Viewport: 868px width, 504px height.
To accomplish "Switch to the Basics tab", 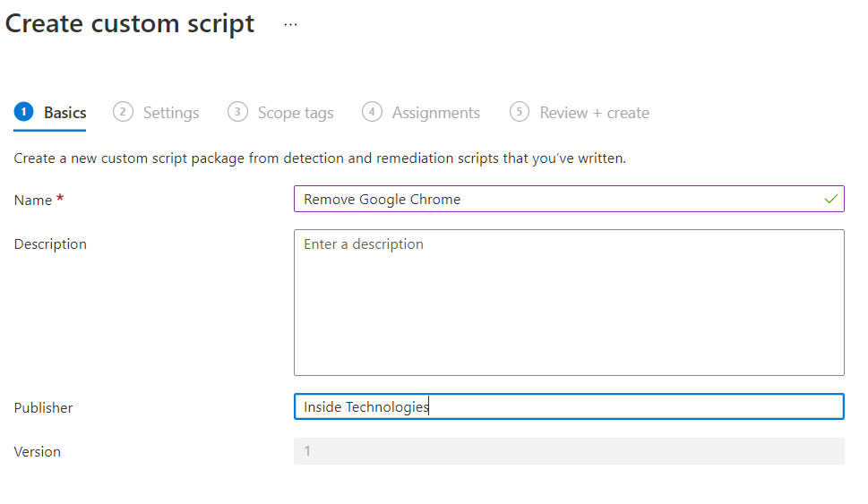I will pos(64,113).
